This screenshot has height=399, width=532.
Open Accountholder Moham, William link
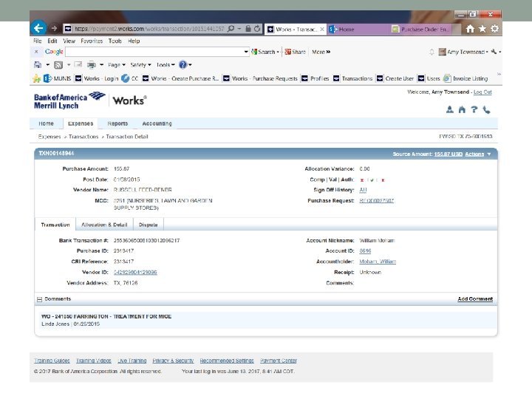(x=378, y=262)
